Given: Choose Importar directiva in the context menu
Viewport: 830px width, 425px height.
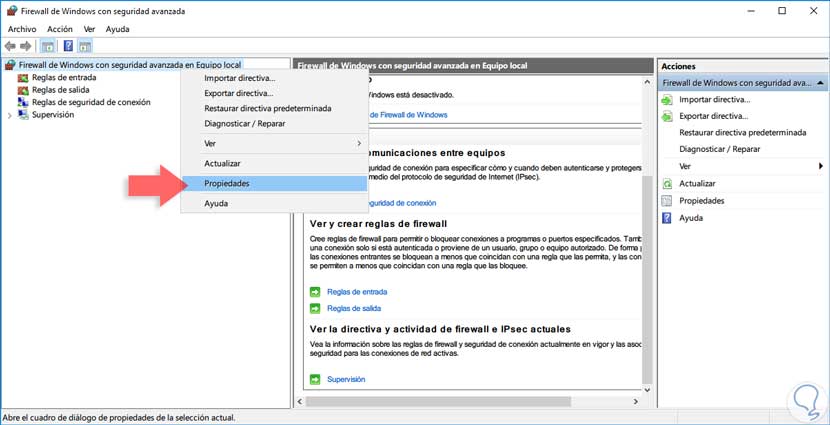Looking at the screenshot, I should pos(274,78).
